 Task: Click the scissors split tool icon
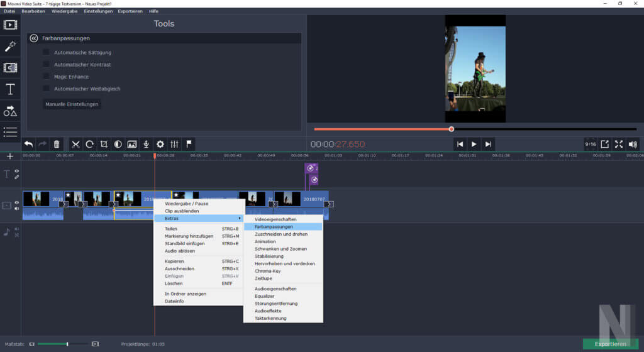tap(75, 144)
